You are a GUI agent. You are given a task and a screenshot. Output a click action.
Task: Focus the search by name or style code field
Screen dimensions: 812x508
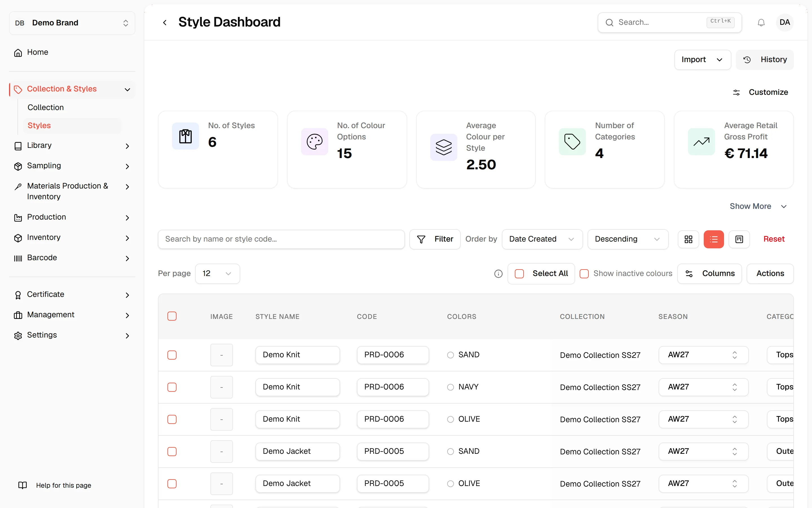(x=281, y=239)
